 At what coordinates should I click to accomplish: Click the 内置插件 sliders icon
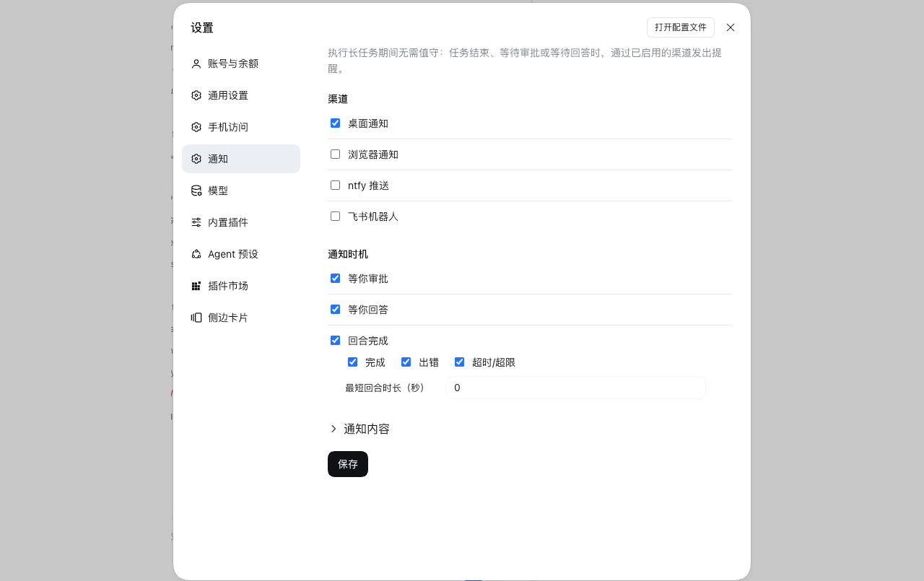(196, 222)
